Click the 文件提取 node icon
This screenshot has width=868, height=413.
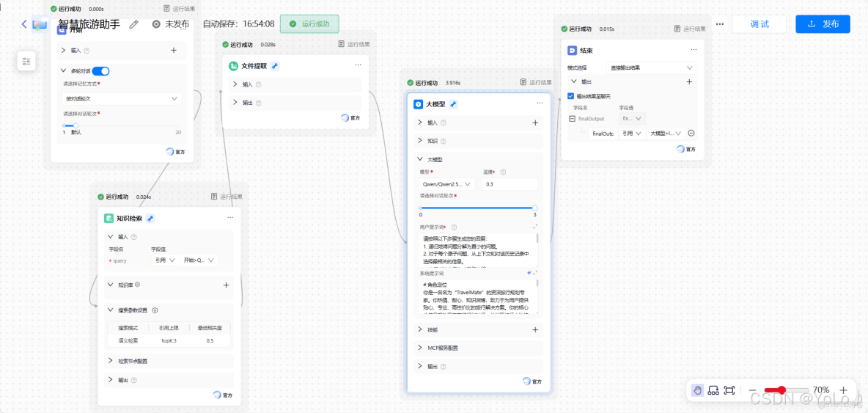click(x=233, y=66)
